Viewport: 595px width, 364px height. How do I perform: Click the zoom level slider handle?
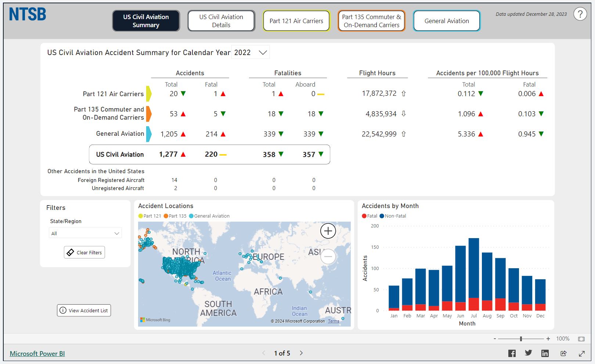[521, 339]
